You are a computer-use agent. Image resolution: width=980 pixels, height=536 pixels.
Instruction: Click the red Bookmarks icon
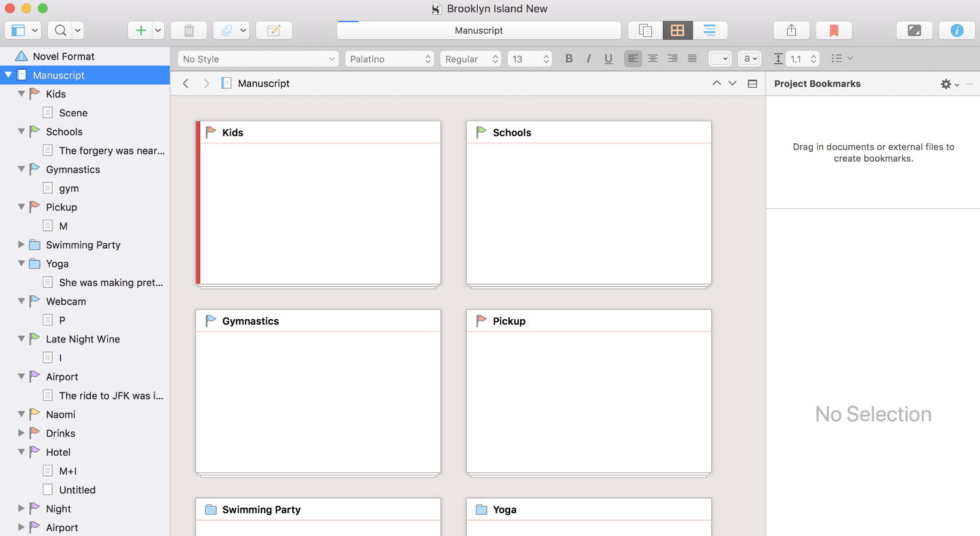pyautogui.click(x=834, y=31)
